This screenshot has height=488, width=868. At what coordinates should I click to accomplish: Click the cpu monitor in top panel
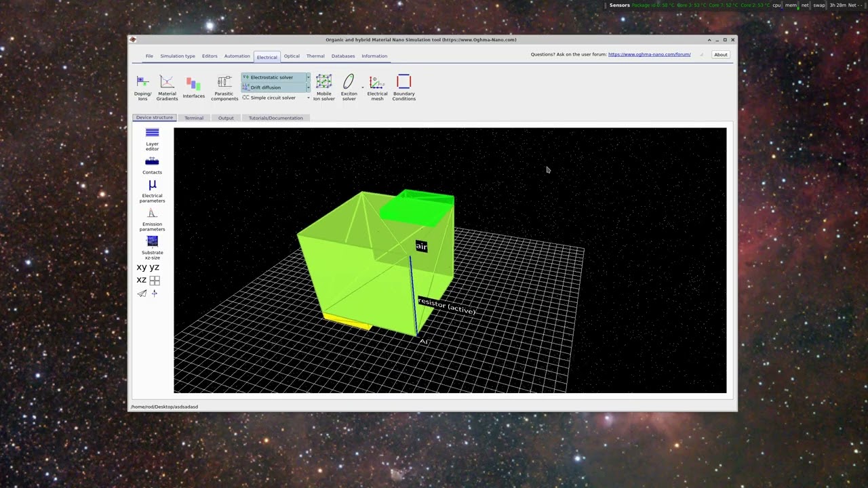(x=776, y=5)
